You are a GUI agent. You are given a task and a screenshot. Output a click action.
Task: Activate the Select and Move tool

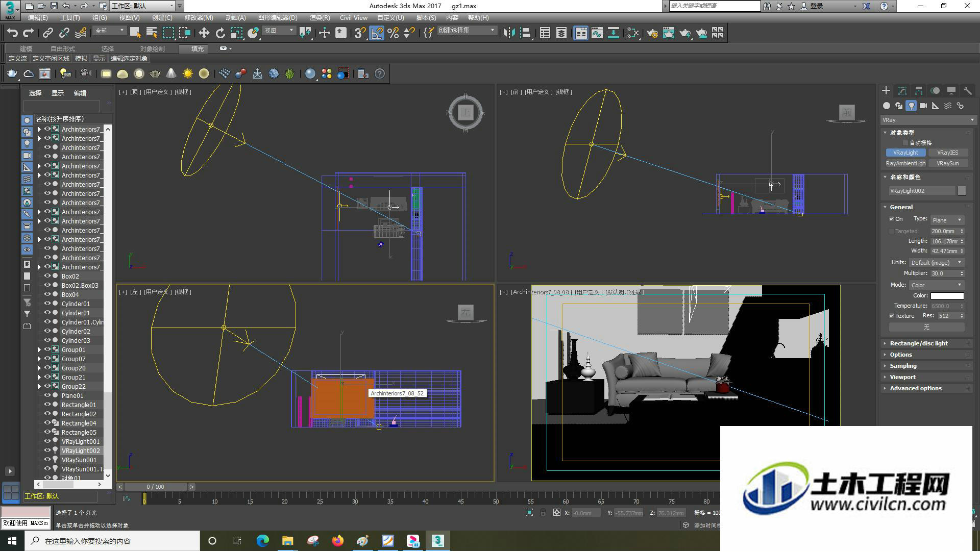click(204, 33)
